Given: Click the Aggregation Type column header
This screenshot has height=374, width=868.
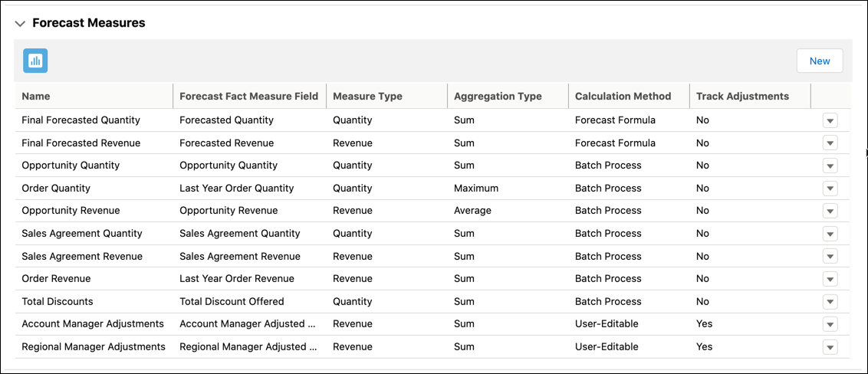Looking at the screenshot, I should point(498,97).
